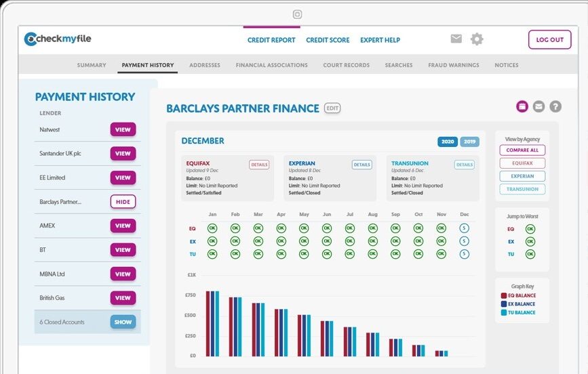Click the magenta calendar icon

click(522, 106)
